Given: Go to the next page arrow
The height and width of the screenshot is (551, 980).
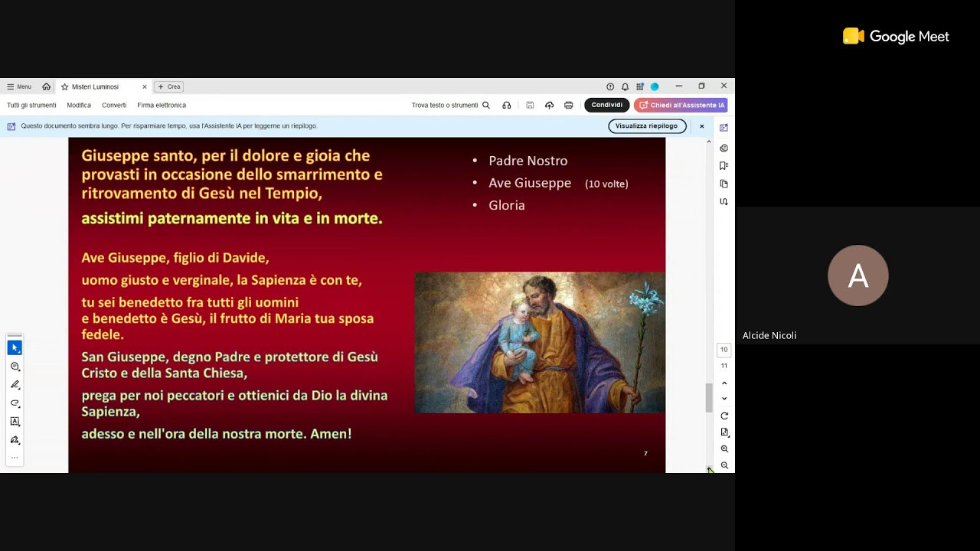Looking at the screenshot, I should [724, 399].
